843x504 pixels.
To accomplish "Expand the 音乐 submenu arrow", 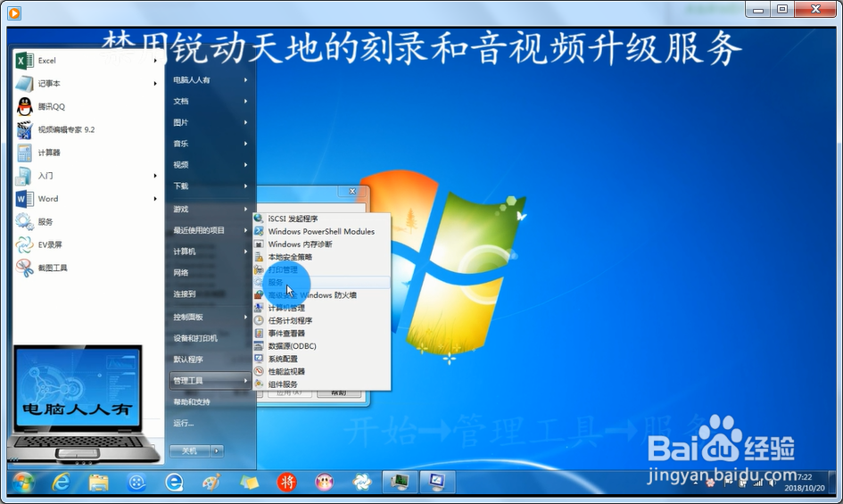I will [245, 144].
